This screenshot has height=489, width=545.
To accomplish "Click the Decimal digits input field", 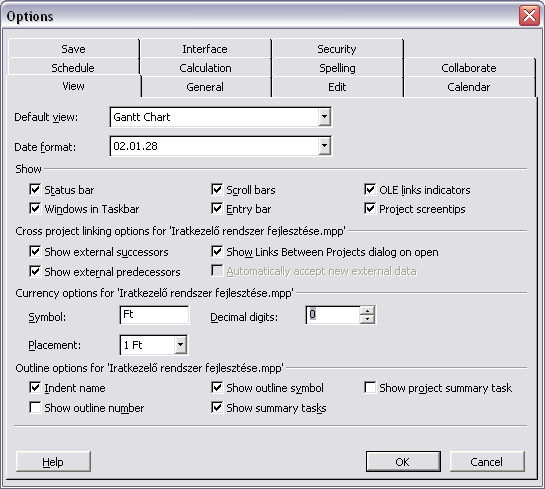I will click(333, 315).
